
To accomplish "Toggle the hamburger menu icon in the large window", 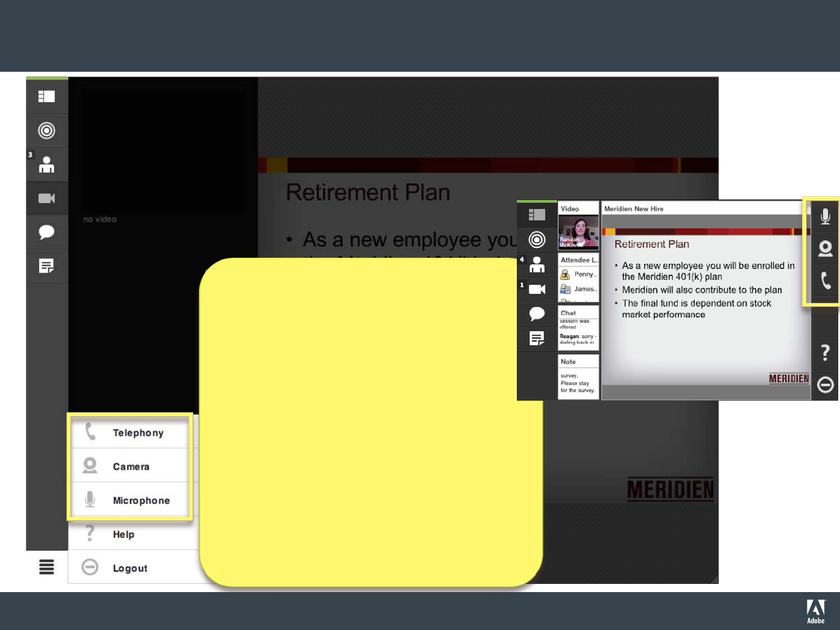I will click(x=47, y=566).
